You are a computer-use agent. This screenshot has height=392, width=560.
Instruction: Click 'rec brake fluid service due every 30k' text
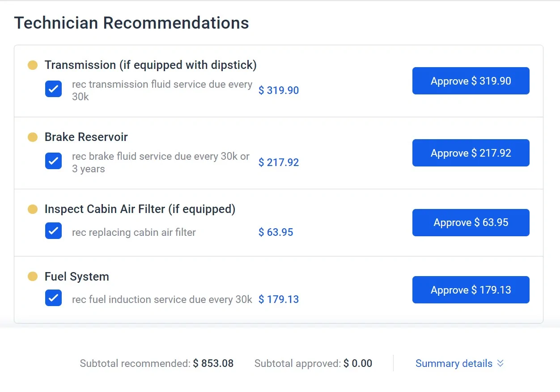[x=161, y=162]
